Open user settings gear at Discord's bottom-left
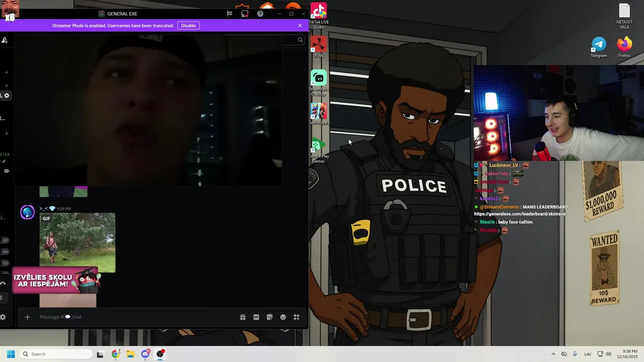 point(3,317)
